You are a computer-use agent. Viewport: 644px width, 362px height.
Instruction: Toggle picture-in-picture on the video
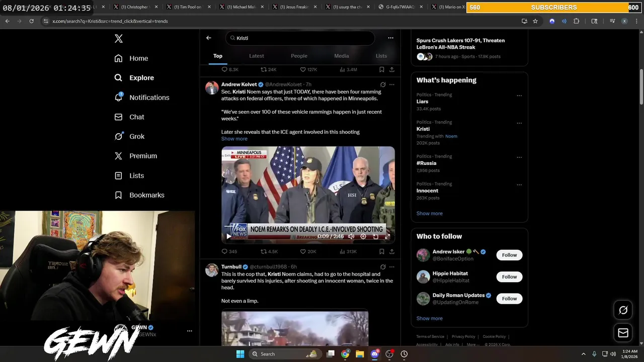375,236
